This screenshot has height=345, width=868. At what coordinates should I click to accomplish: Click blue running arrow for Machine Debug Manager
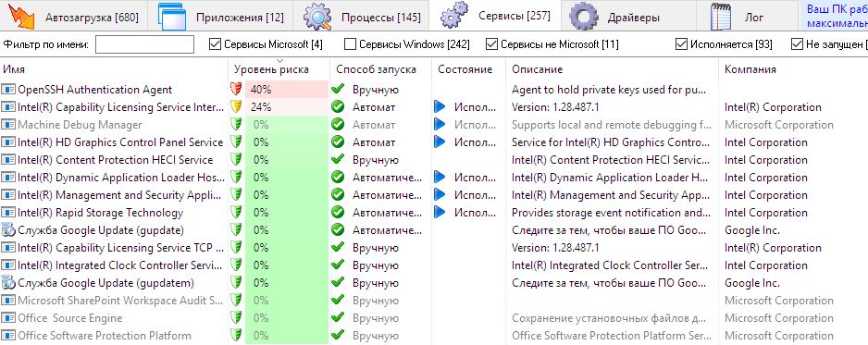point(440,125)
